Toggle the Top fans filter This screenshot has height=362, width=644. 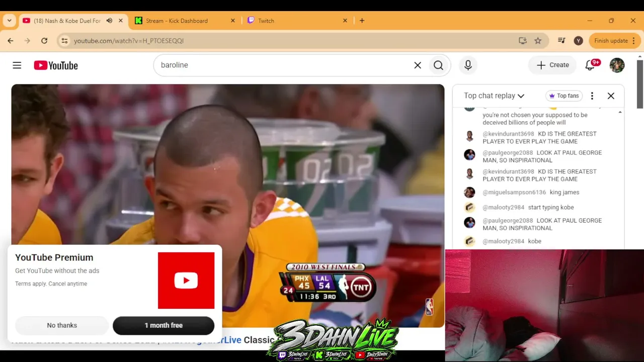pyautogui.click(x=563, y=96)
